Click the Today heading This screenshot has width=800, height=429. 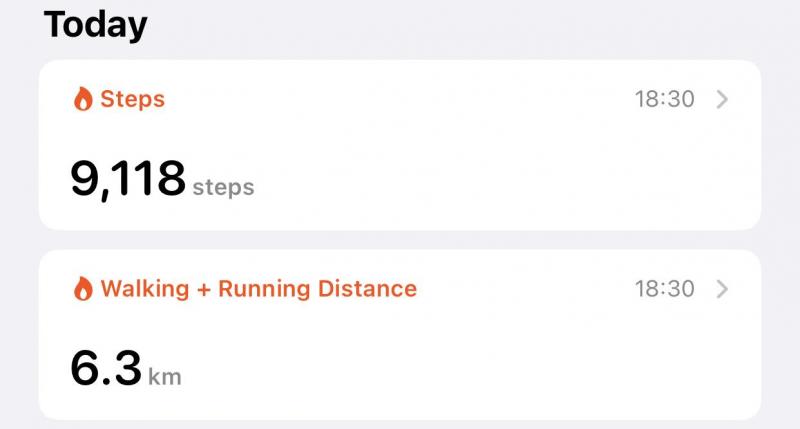95,24
